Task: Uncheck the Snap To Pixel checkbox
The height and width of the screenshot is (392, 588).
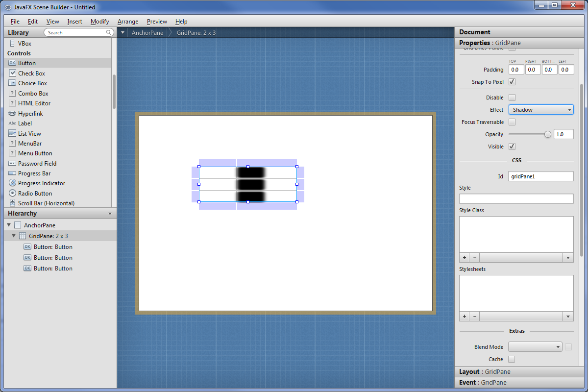Action: coord(512,82)
